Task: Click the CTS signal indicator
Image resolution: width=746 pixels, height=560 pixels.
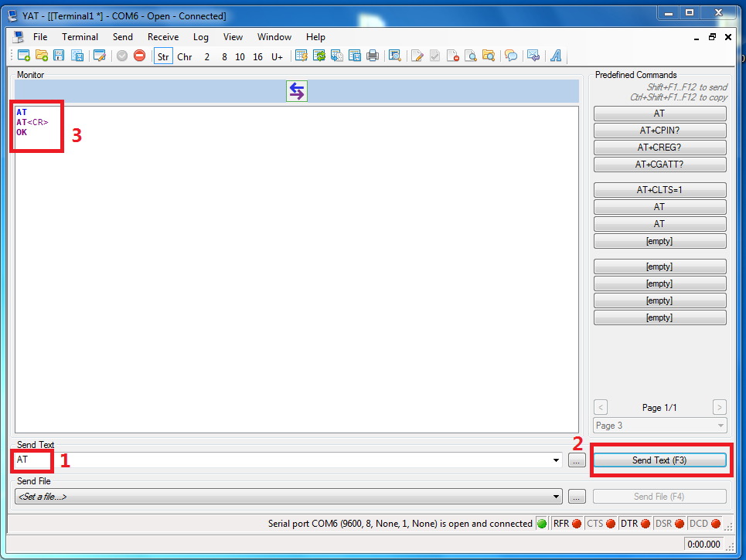Action: coord(601,524)
